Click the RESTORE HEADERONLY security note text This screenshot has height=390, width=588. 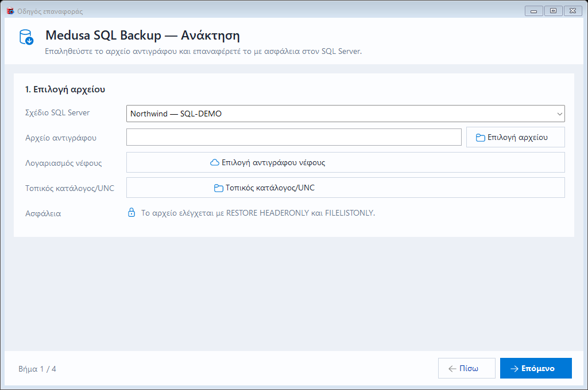pos(258,213)
